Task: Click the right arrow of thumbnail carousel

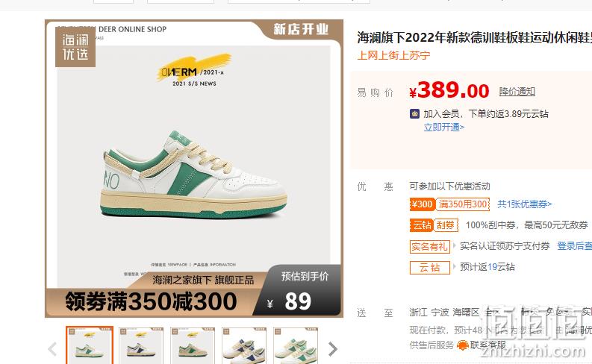Action: (333, 349)
